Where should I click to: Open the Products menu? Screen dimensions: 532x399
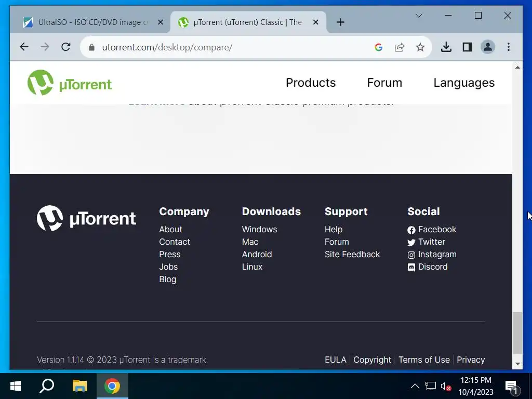[311, 83]
